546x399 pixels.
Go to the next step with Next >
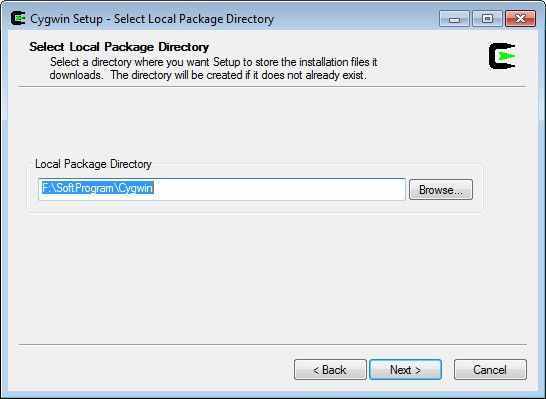tap(405, 369)
